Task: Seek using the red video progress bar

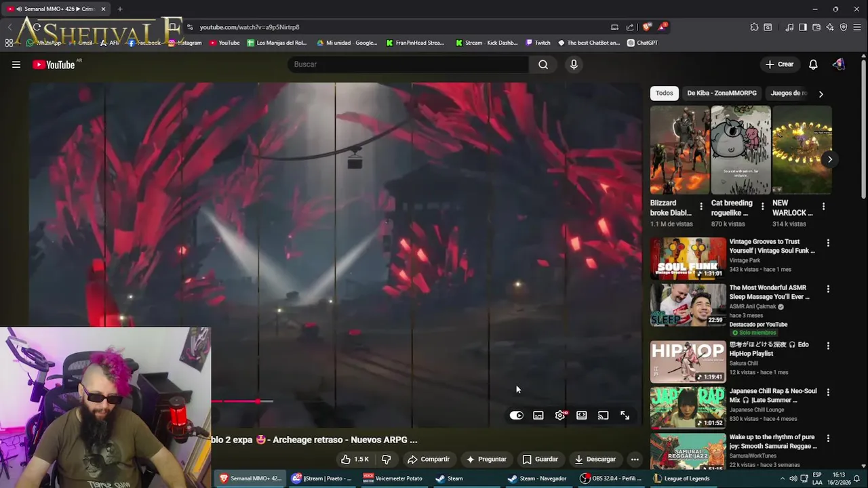Action: [241, 401]
